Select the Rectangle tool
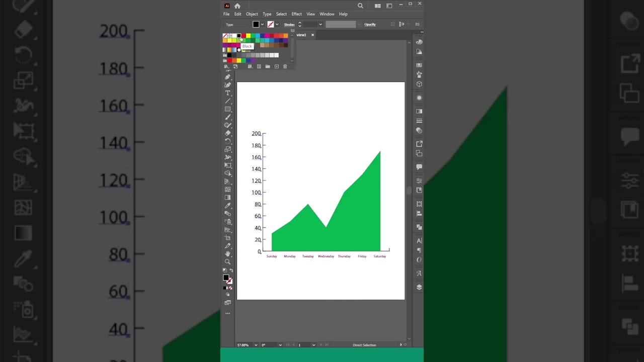Screen dimensions: 644x362 point(227,109)
